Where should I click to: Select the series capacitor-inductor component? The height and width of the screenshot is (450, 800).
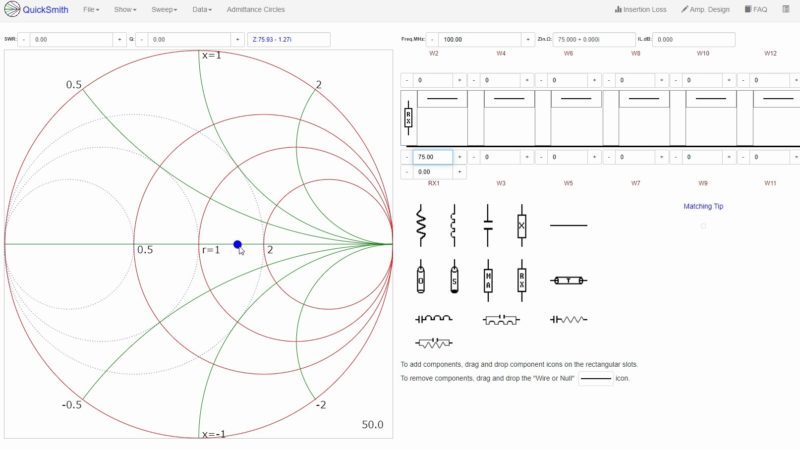coord(433,319)
